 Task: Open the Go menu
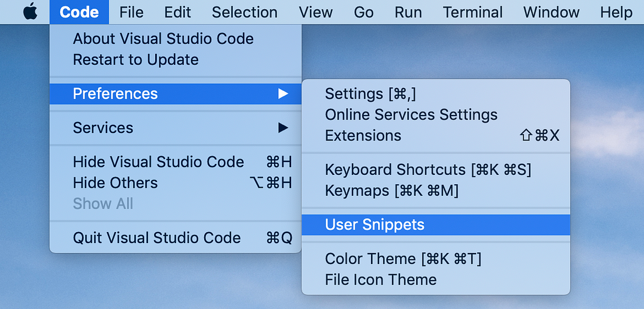tap(363, 12)
